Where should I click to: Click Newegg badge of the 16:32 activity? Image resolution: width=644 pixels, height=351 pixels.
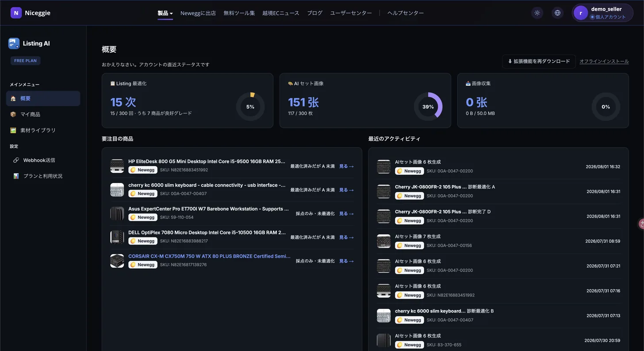pyautogui.click(x=410, y=171)
